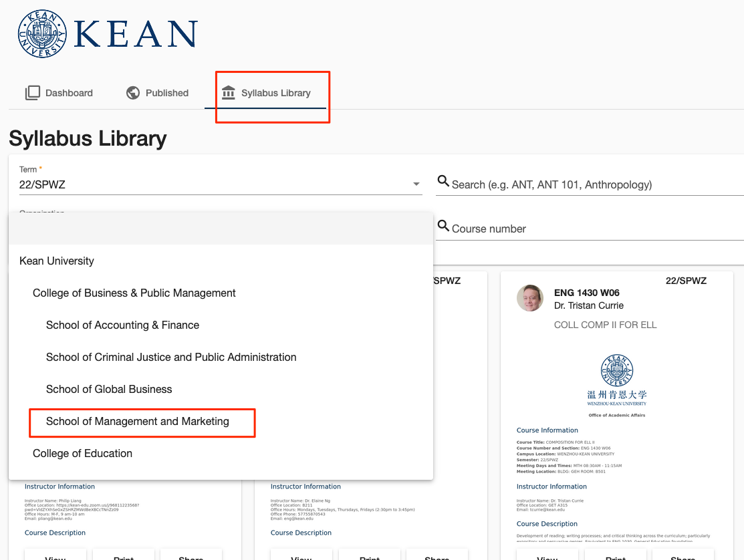The image size is (744, 560).
Task: Open the Term dropdown showing 22/SPWZ
Action: (x=220, y=184)
